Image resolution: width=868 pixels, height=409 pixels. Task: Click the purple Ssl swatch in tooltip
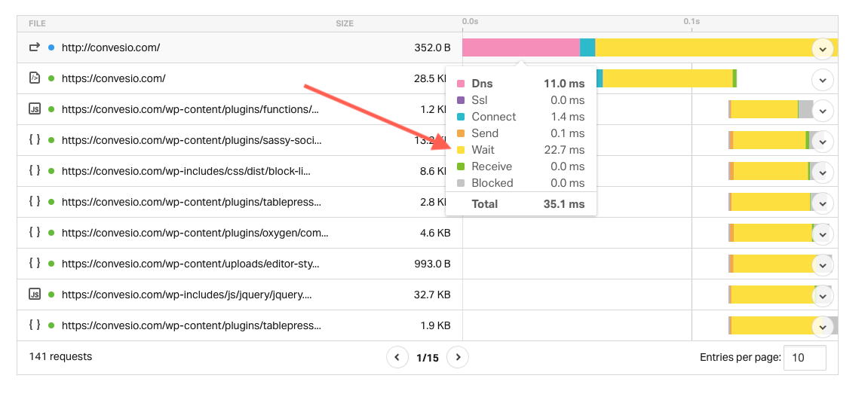coord(461,101)
